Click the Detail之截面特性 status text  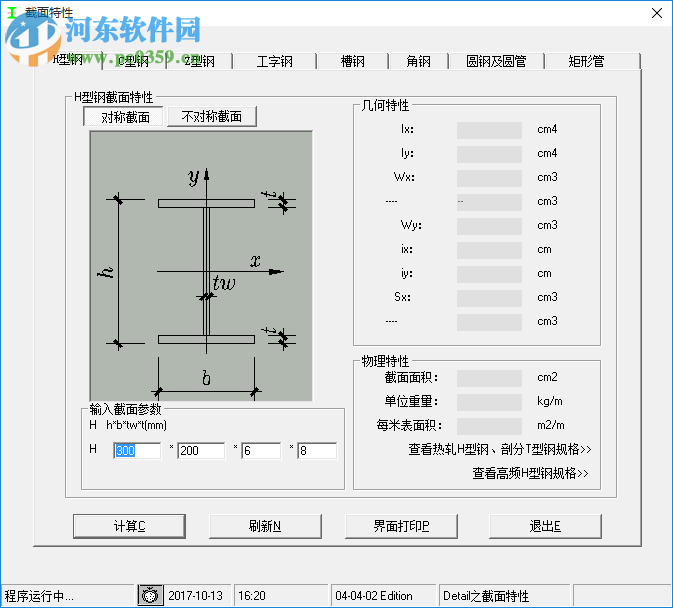(x=486, y=596)
